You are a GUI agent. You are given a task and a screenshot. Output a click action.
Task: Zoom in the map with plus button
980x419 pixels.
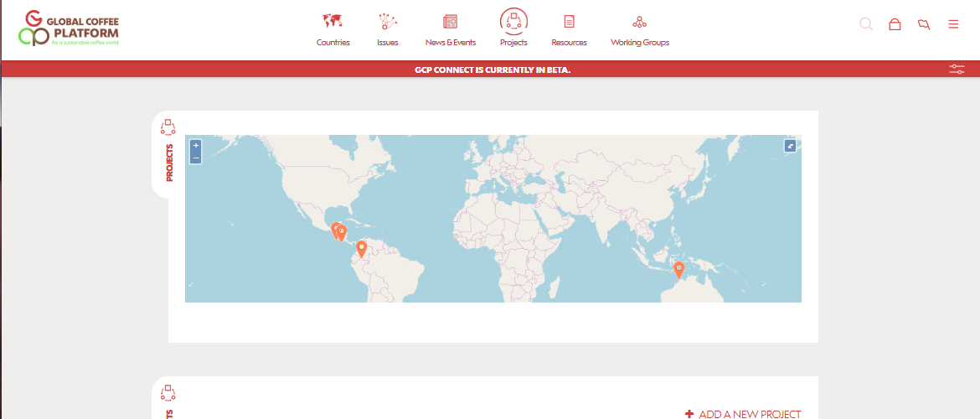tap(196, 146)
